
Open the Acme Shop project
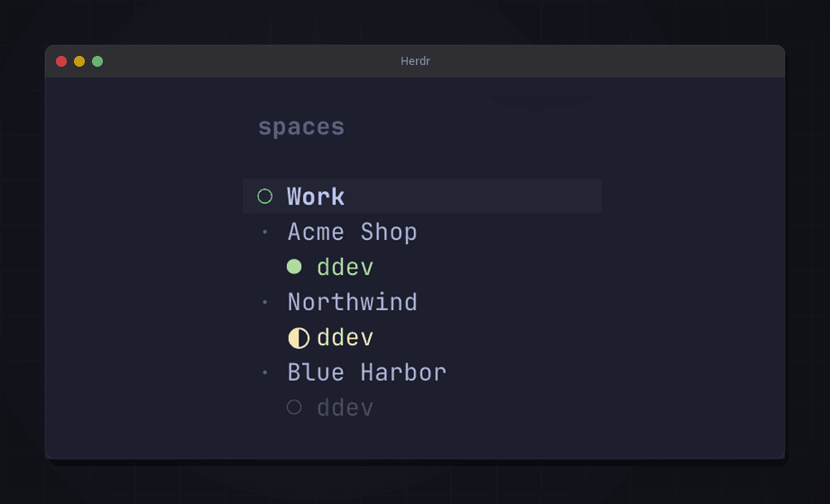pyautogui.click(x=352, y=233)
